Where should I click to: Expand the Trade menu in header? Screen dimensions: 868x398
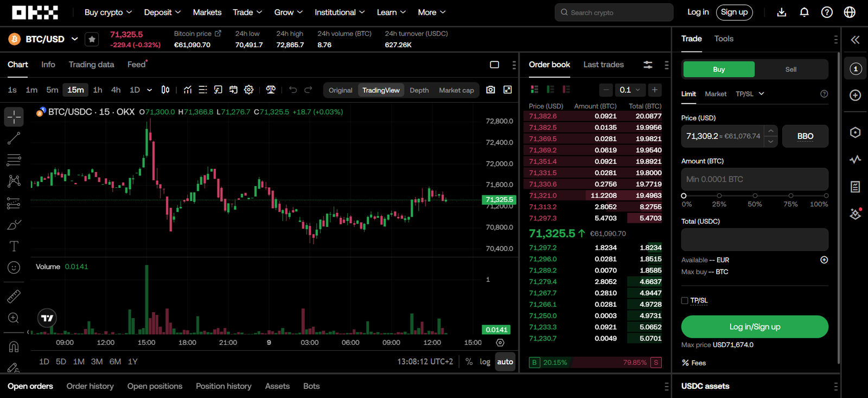tap(247, 12)
